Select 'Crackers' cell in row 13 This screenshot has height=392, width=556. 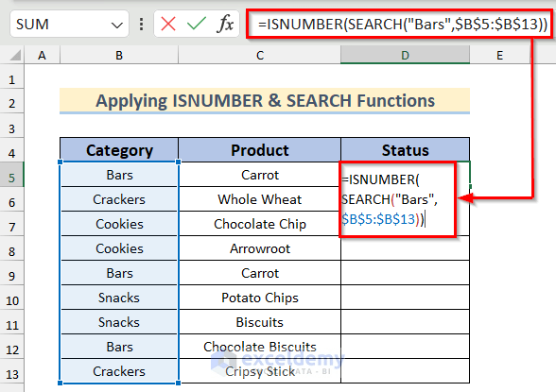[119, 371]
